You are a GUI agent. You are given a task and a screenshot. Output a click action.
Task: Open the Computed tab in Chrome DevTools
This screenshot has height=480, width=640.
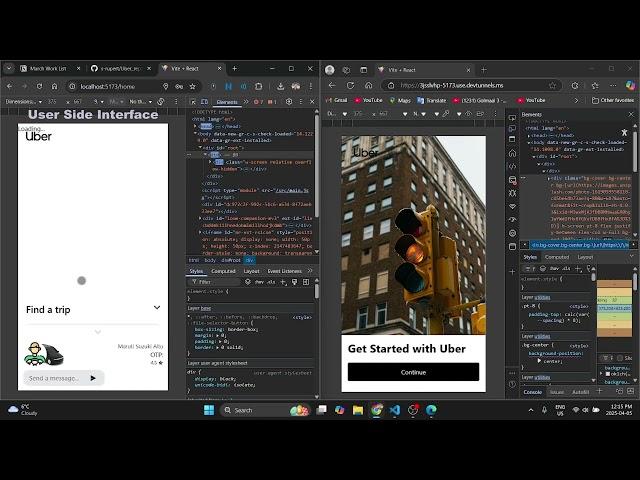coord(223,271)
